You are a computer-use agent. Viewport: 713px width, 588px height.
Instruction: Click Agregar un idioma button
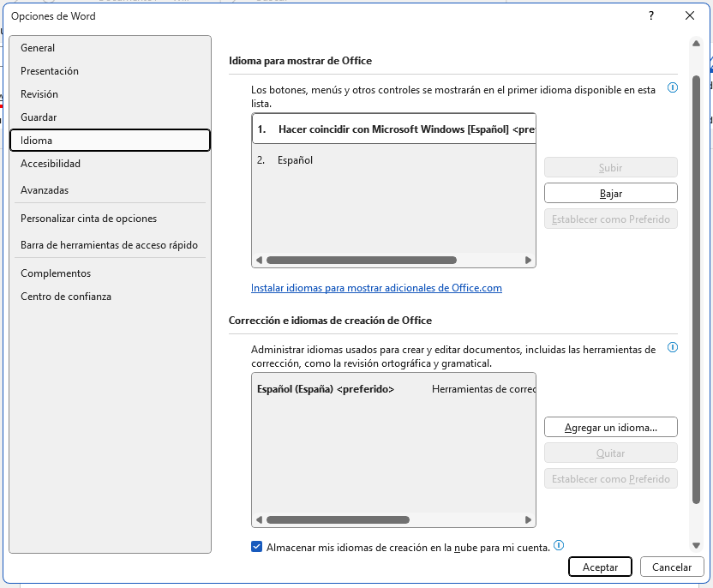point(610,427)
